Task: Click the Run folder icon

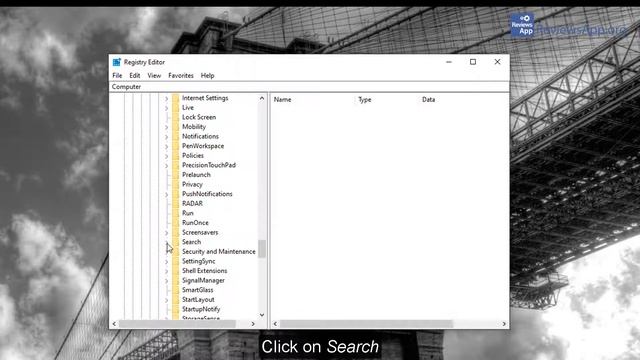Action: [176, 213]
